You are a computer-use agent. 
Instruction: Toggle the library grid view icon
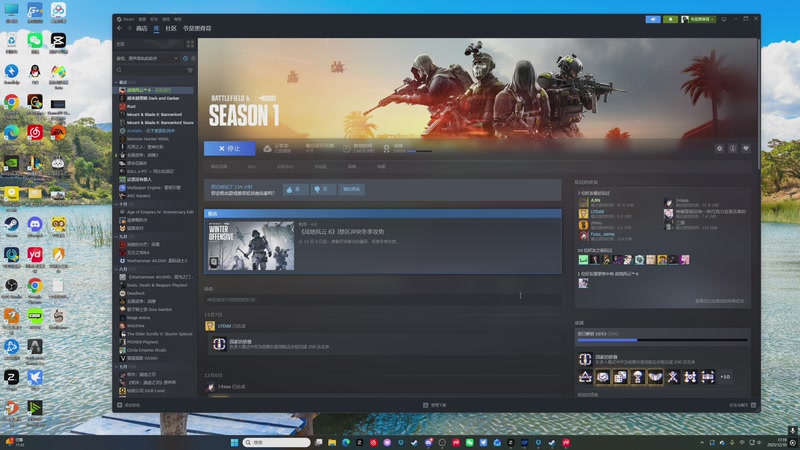190,44
